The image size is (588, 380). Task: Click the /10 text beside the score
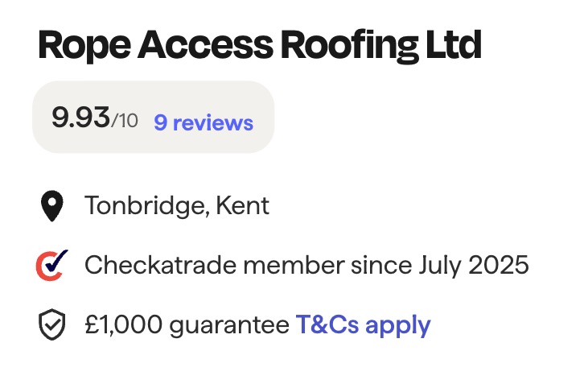tap(125, 122)
